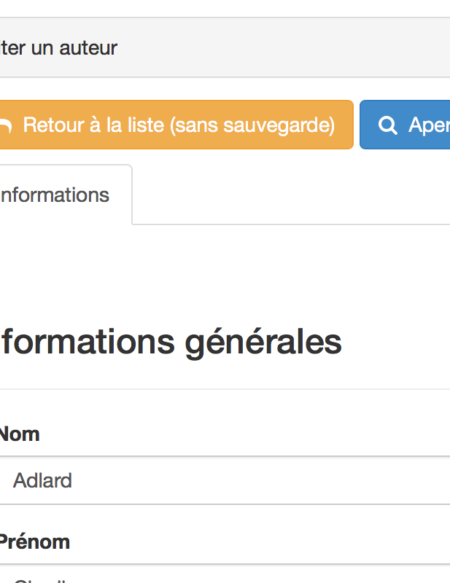Focus the Nom field containing Adlard
Screen dimensions: 450x583
click(x=225, y=480)
